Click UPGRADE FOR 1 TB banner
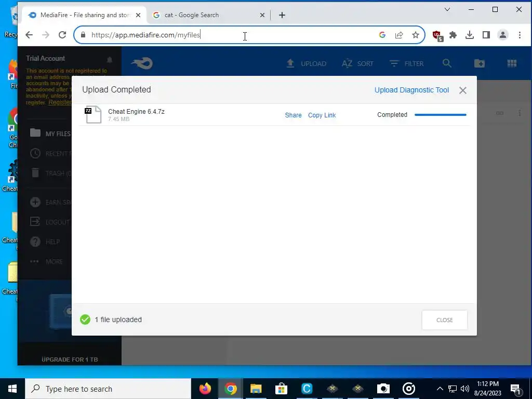Image resolution: width=532 pixels, height=399 pixels. tap(70, 360)
